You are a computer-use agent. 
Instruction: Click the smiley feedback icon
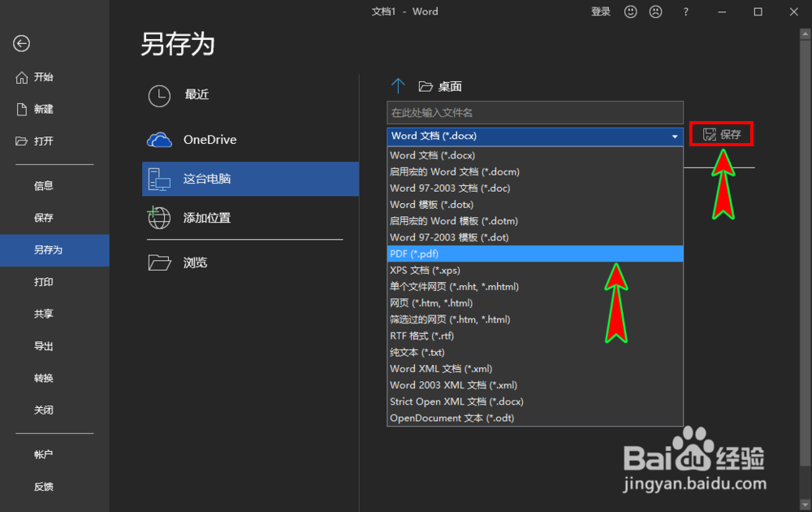(x=630, y=11)
